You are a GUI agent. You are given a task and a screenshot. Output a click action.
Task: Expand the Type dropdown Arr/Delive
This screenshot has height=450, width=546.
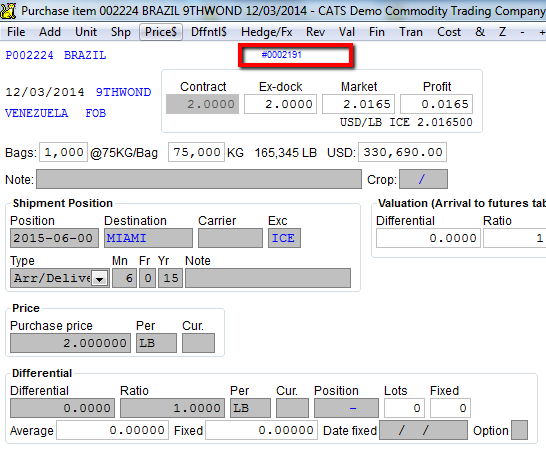click(100, 279)
